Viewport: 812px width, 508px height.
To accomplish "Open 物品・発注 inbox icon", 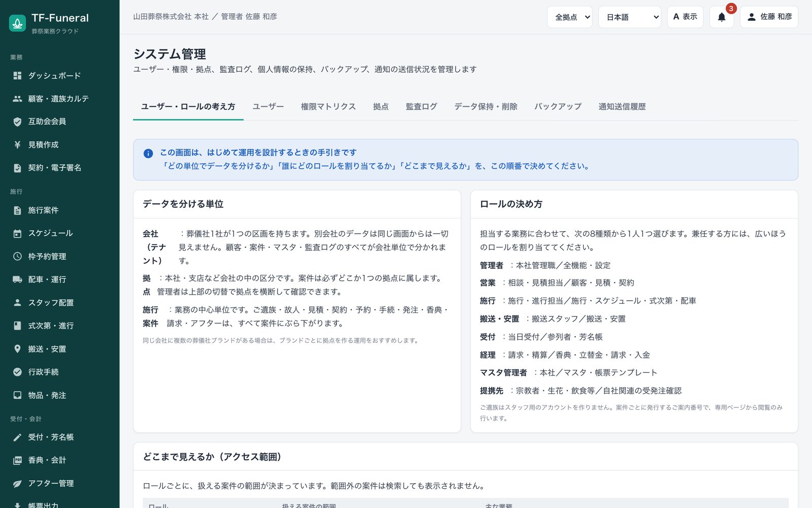I will [17, 395].
